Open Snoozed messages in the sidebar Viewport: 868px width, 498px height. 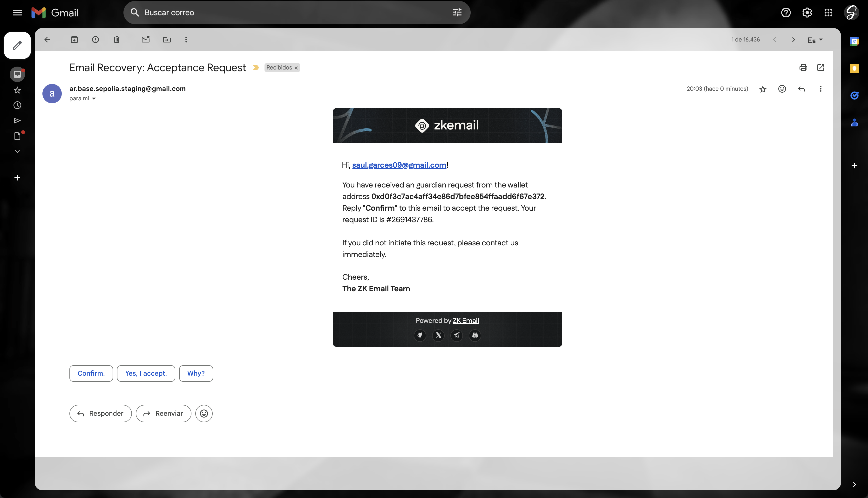point(17,105)
